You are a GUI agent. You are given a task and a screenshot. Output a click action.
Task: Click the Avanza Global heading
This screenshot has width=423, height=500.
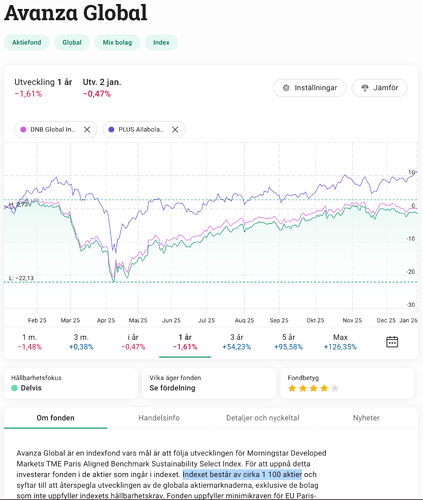click(x=76, y=13)
